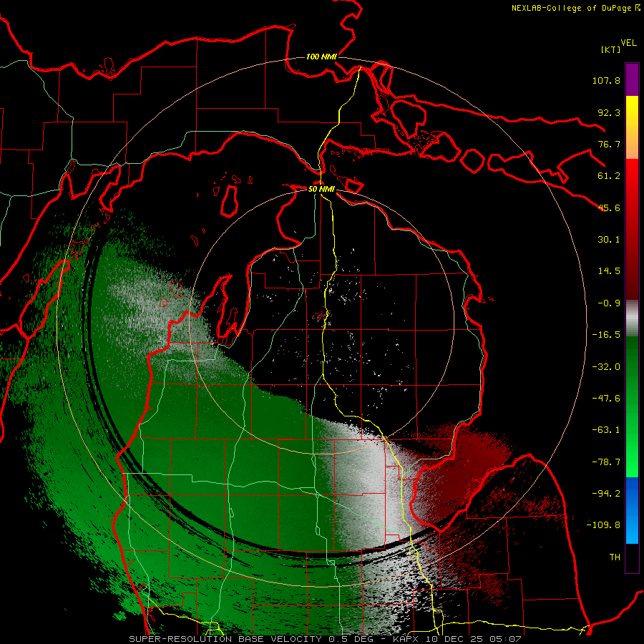Click the -47.6 legend value

pos(606,399)
